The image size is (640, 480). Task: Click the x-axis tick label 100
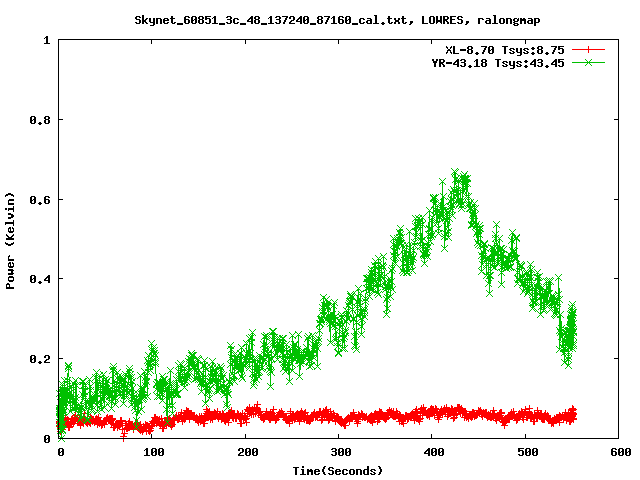(x=153, y=452)
